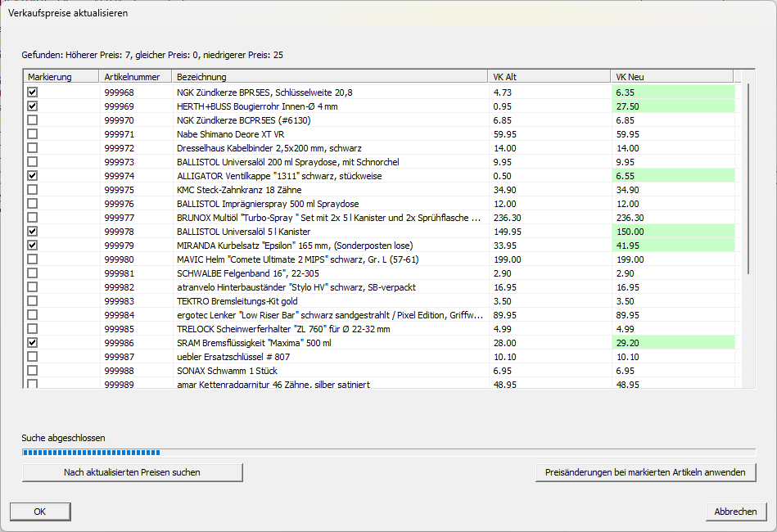777x532 pixels.
Task: Click the VK Alt column header
Action: point(549,77)
